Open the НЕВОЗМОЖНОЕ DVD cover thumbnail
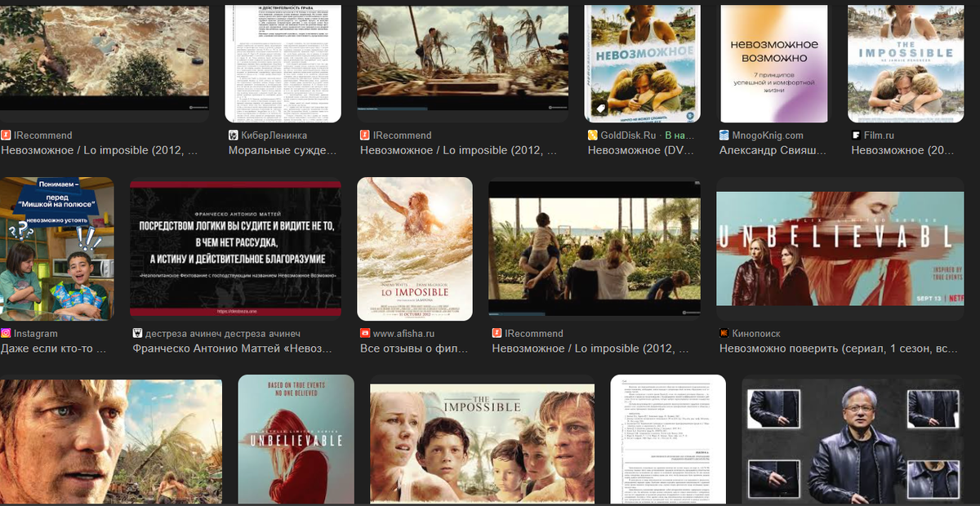980x506 pixels. [643, 64]
